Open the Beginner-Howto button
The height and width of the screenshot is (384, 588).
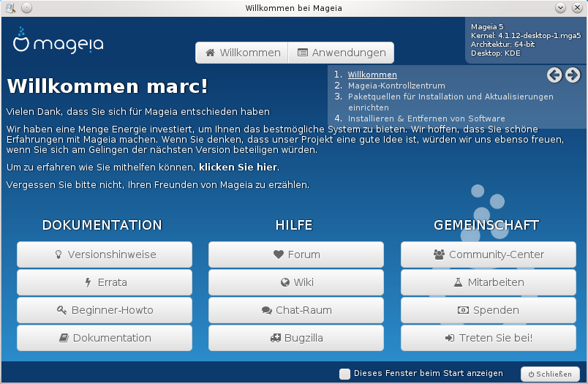click(105, 310)
